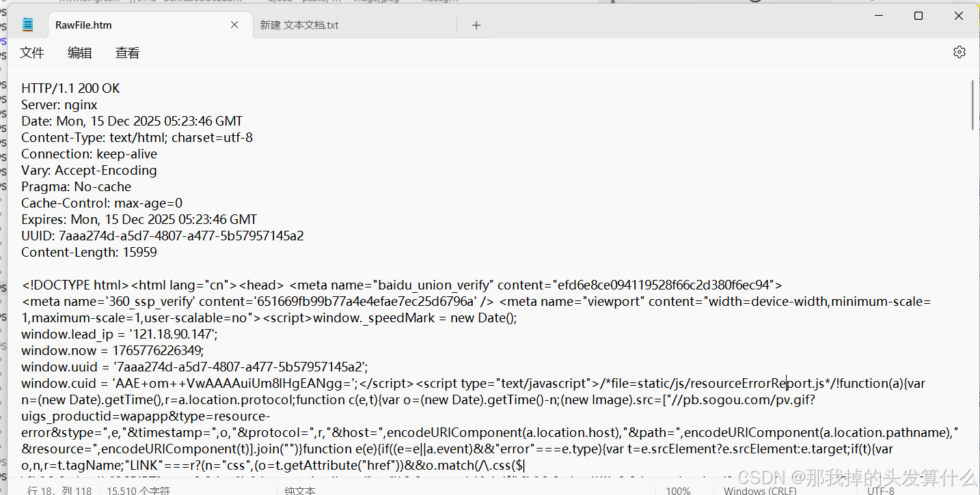
Task: Click the line HTTP/1.1 200 OK
Action: point(70,88)
